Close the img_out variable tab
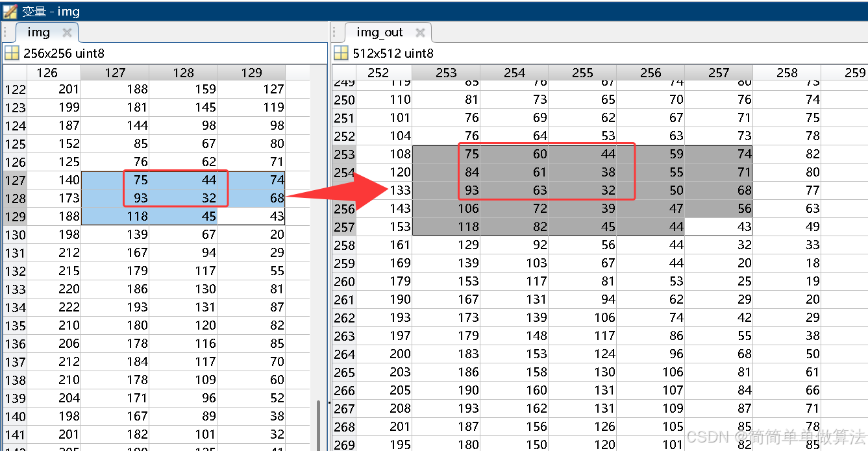This screenshot has height=451, width=868. [420, 32]
